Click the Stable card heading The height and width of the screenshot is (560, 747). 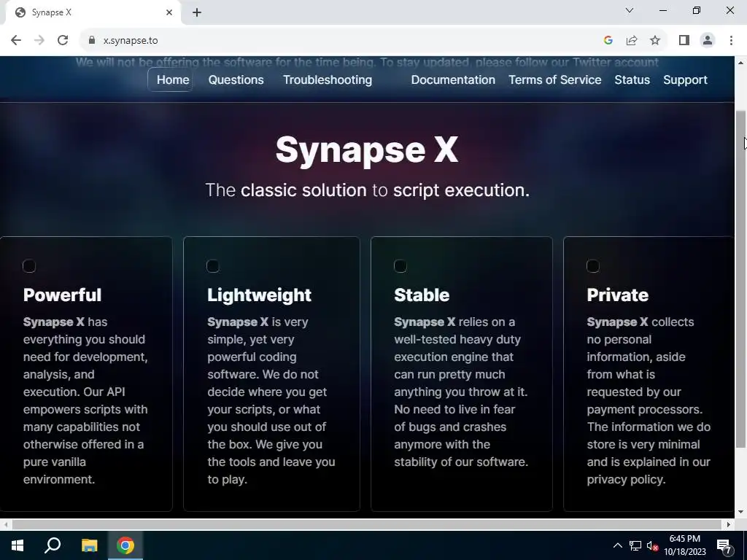(x=422, y=295)
